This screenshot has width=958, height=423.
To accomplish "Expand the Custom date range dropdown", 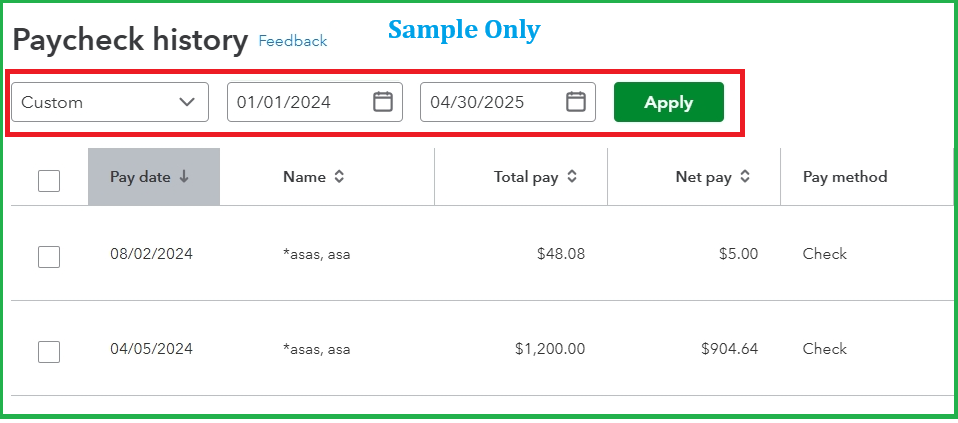I will (x=110, y=102).
